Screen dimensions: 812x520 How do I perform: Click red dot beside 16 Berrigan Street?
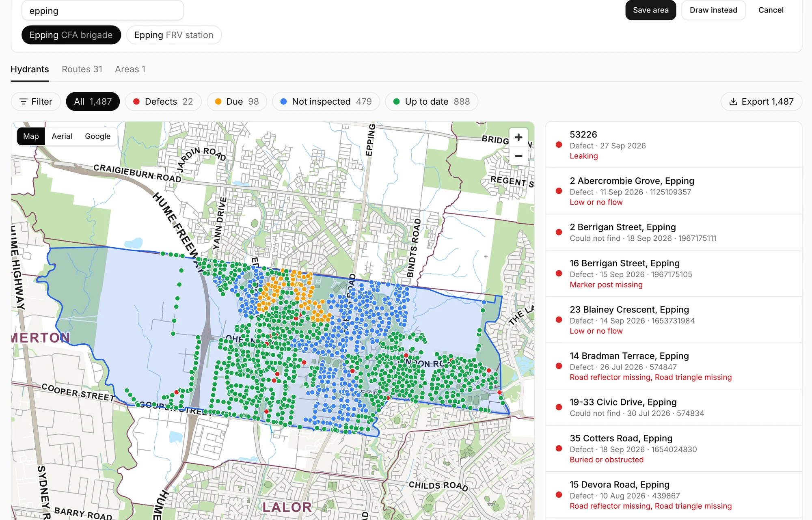[x=559, y=273]
